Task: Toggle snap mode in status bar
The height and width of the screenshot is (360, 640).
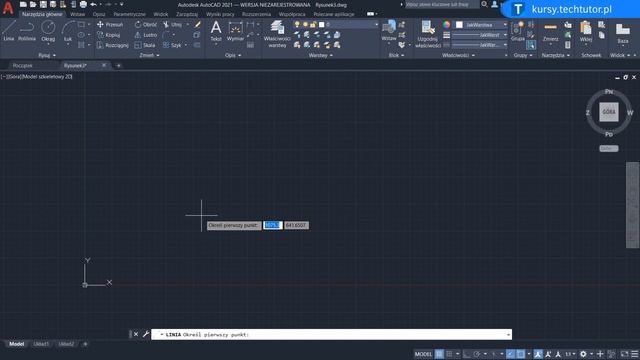Action: [x=449, y=354]
